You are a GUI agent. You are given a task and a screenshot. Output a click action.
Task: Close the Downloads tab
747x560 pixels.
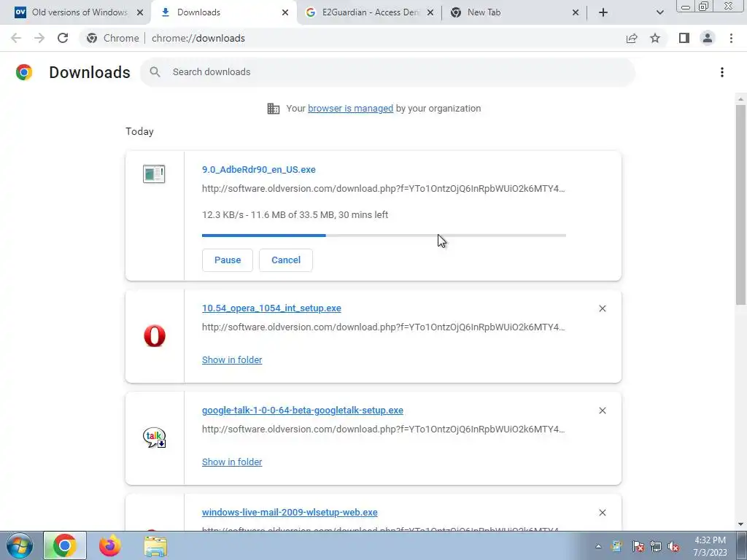tap(285, 12)
